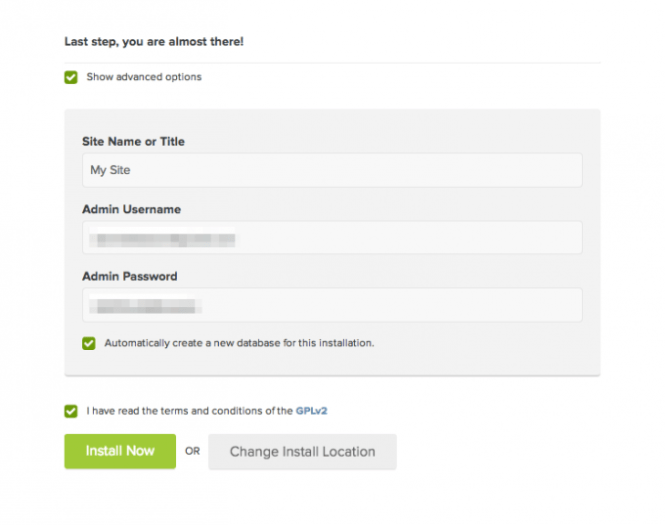Untick the terms and conditions checkbox

click(x=71, y=411)
